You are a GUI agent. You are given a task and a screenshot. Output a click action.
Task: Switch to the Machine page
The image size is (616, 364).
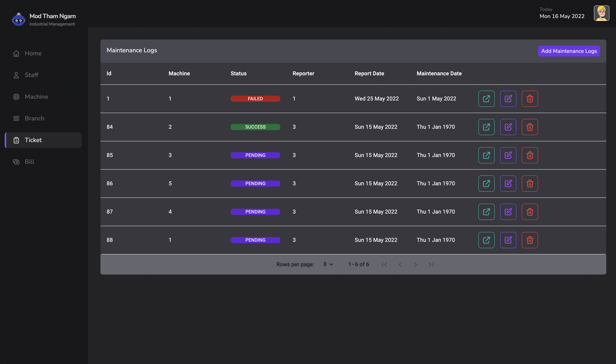tap(36, 97)
